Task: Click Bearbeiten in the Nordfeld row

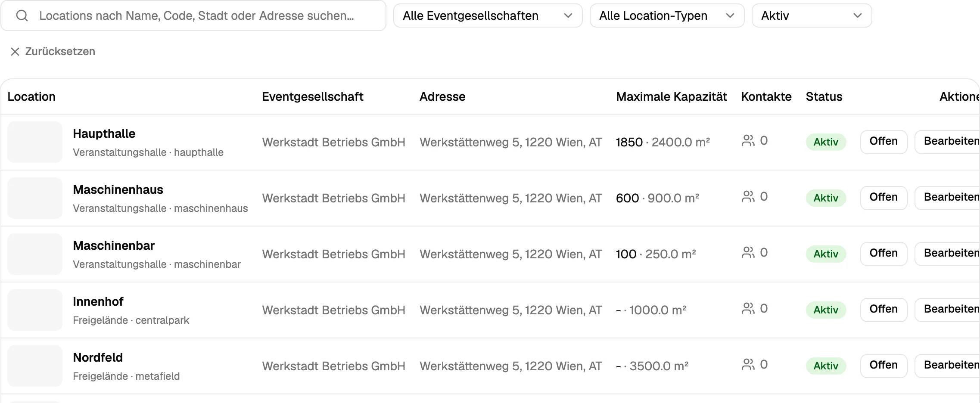Action: pyautogui.click(x=947, y=366)
